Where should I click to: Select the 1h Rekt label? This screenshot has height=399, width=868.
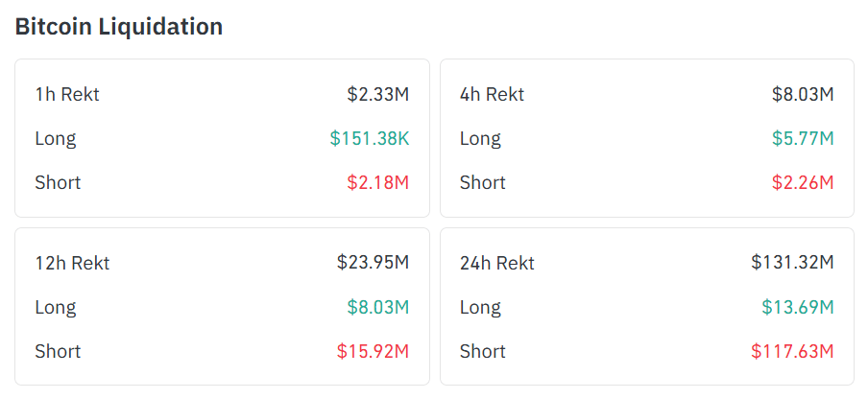tap(67, 94)
